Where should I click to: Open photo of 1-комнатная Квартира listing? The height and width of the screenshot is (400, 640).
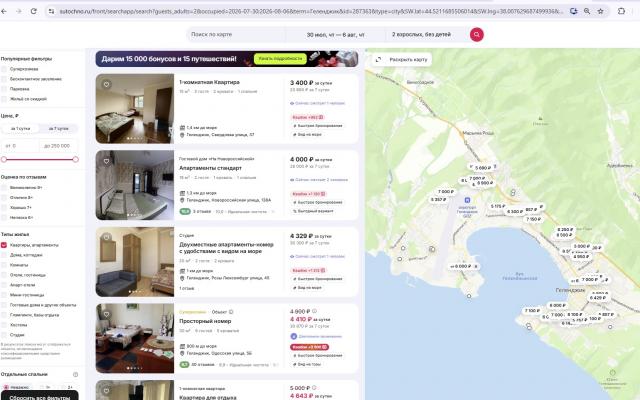(135, 109)
